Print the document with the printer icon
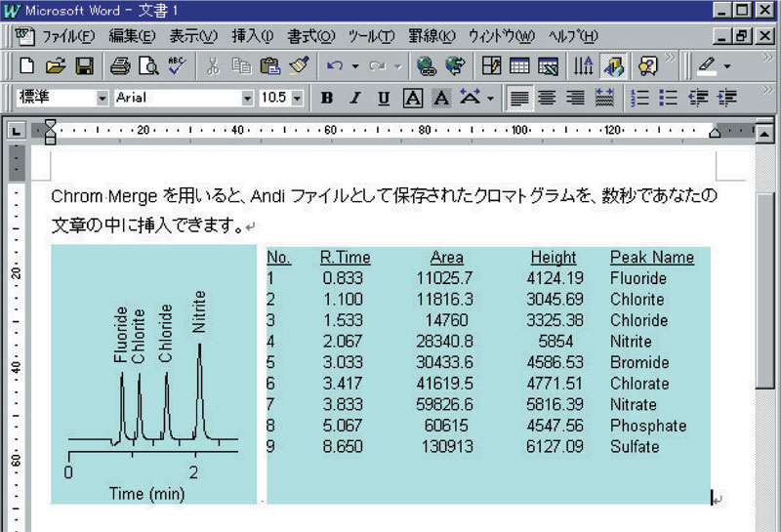 point(120,65)
